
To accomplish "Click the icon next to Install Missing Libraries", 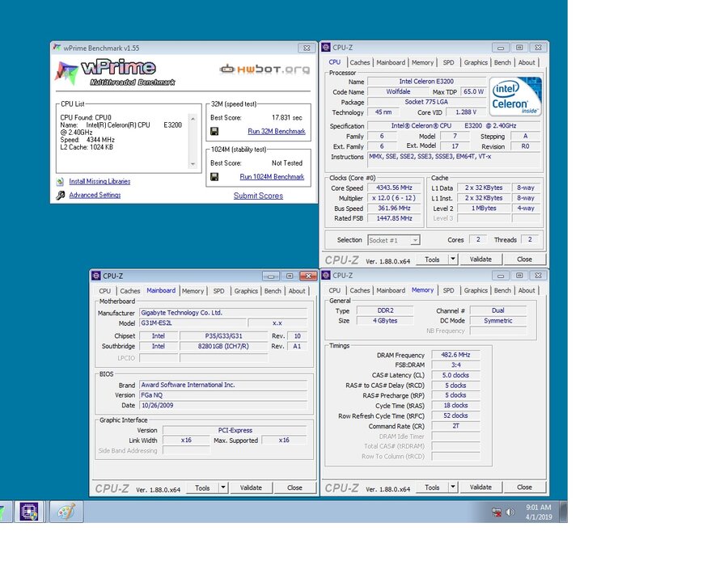I will 61,181.
